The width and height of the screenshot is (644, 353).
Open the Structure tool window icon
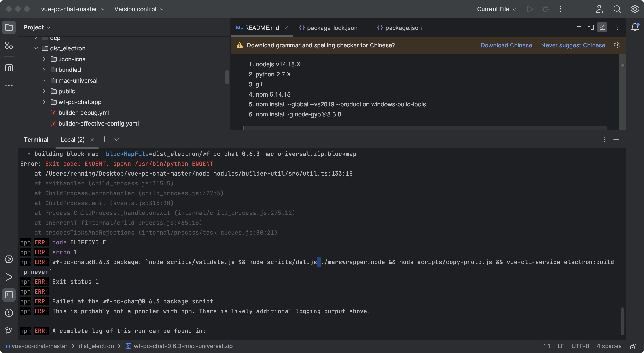[9, 45]
